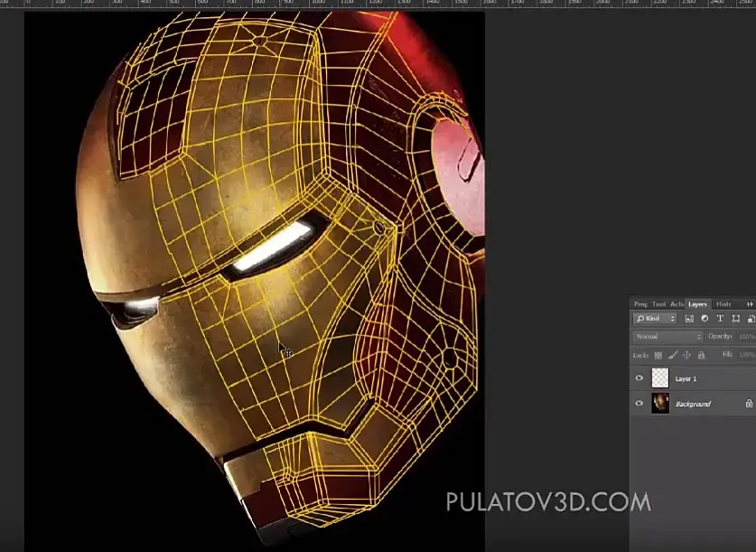Hide the Background layer's eye icon

click(x=639, y=403)
